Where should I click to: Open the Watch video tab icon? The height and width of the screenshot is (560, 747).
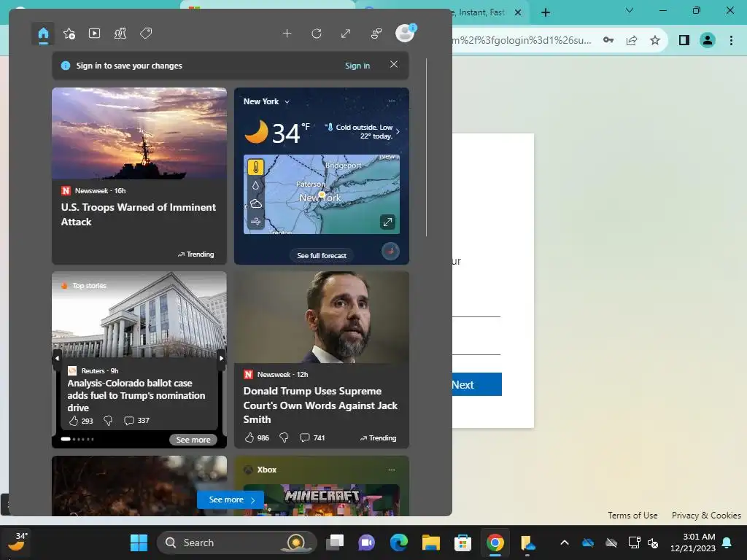pyautogui.click(x=94, y=34)
